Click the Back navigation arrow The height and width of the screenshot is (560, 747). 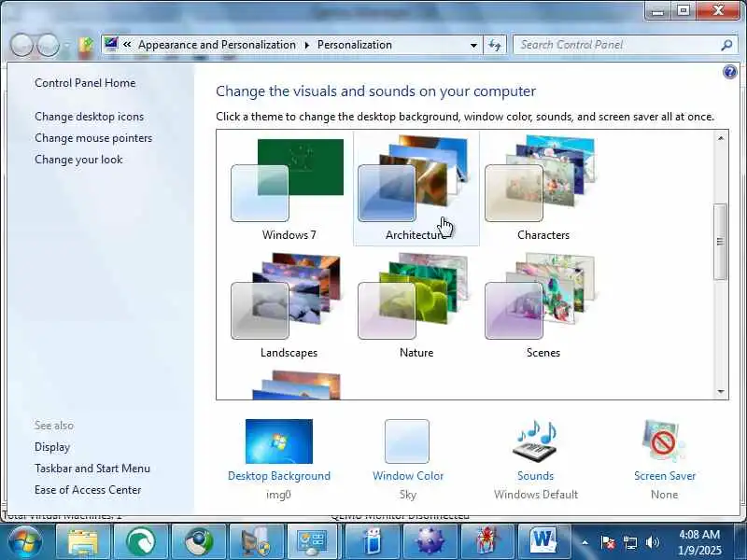21,45
